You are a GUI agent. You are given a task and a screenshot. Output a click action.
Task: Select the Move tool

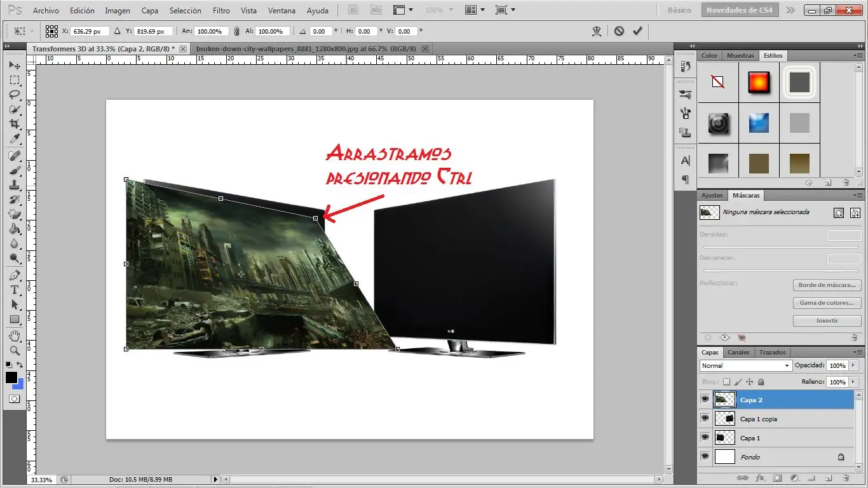click(x=14, y=65)
